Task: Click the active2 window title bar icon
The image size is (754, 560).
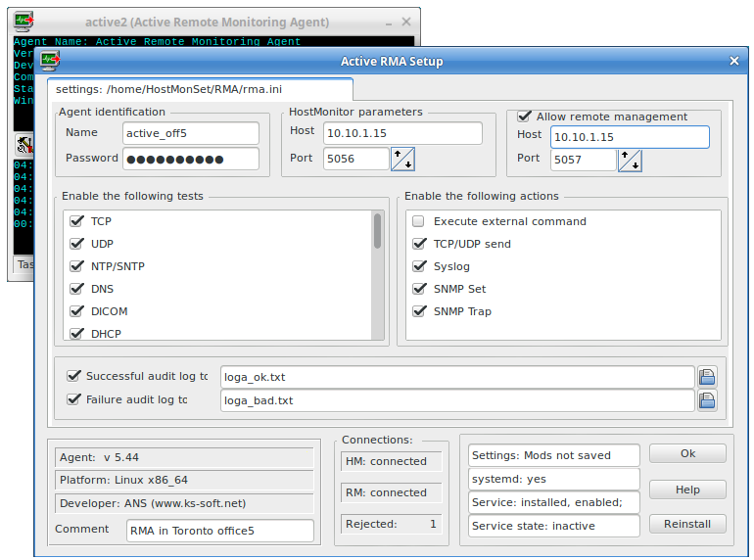Action: 24,22
